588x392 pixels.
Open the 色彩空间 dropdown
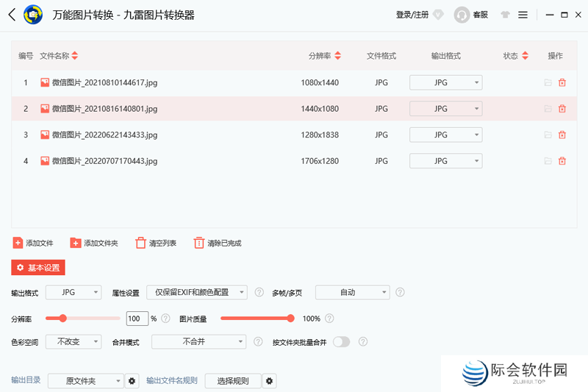pyautogui.click(x=73, y=342)
